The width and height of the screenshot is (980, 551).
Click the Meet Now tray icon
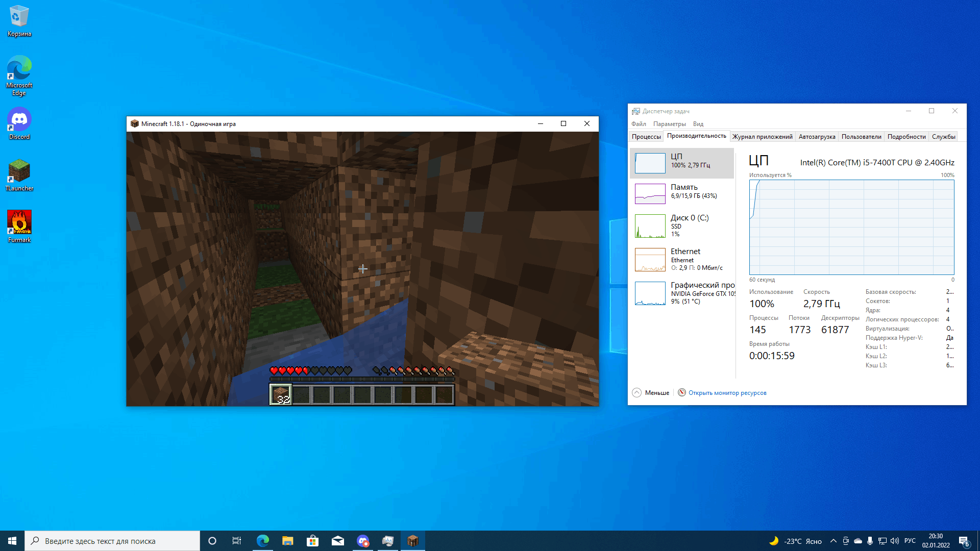click(845, 541)
